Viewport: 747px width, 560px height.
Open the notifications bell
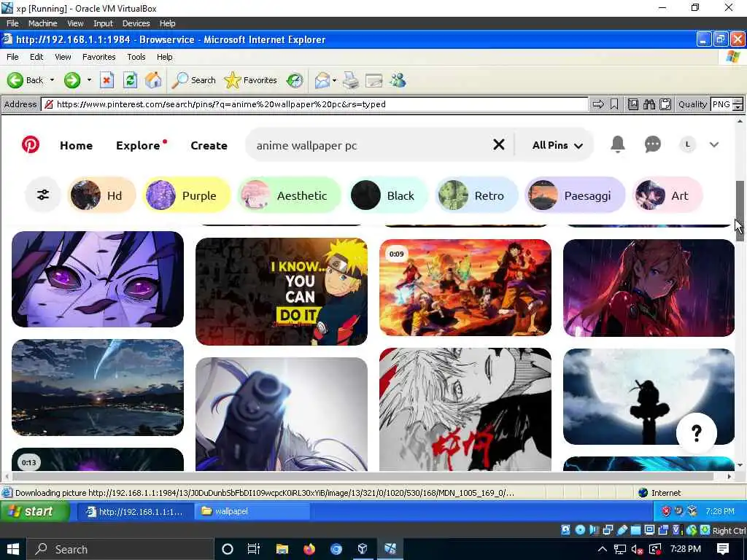[617, 144]
